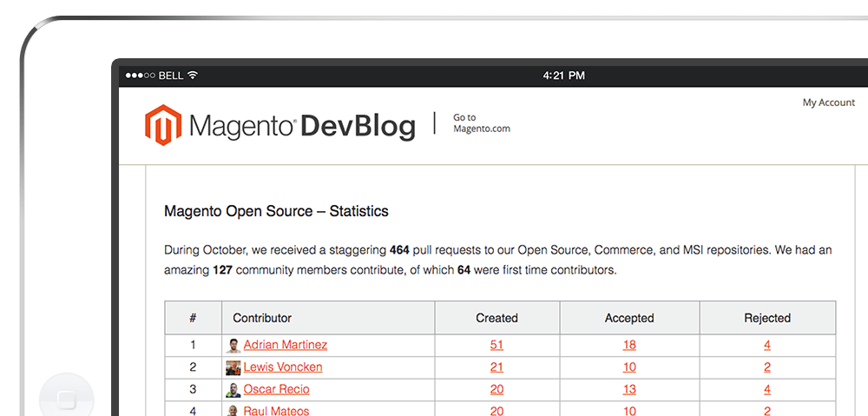The width and height of the screenshot is (868, 416).
Task: Click the Rejected column header
Action: [x=767, y=318]
